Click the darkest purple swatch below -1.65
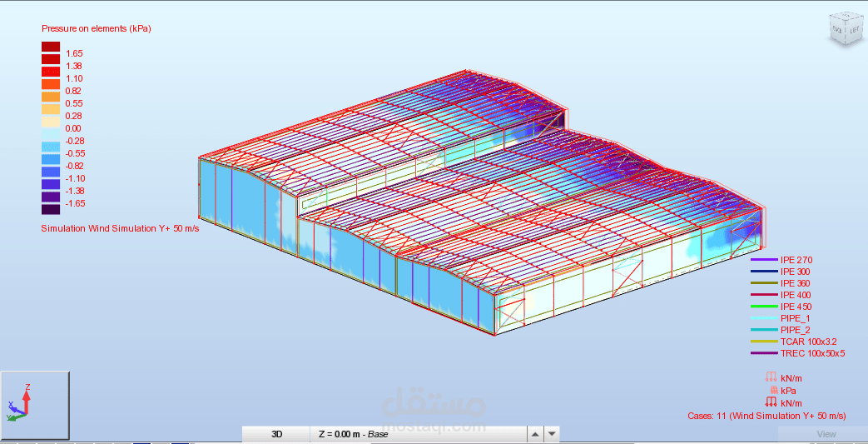This screenshot has height=444, width=868. click(51, 209)
